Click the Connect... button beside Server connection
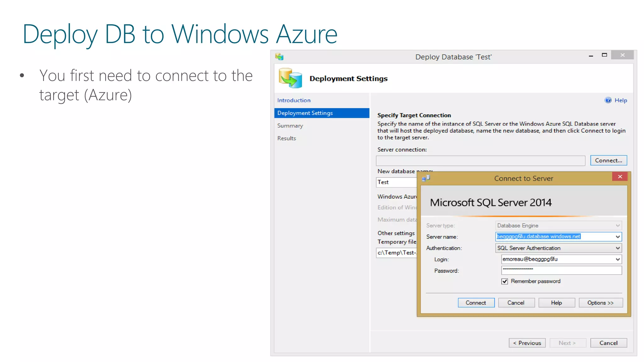 [608, 161]
